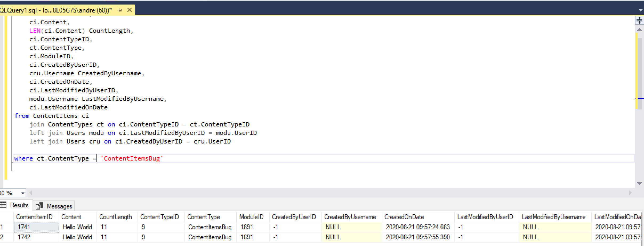
Task: Close the SQLQuery1.sql query tab
Action: tap(130, 10)
